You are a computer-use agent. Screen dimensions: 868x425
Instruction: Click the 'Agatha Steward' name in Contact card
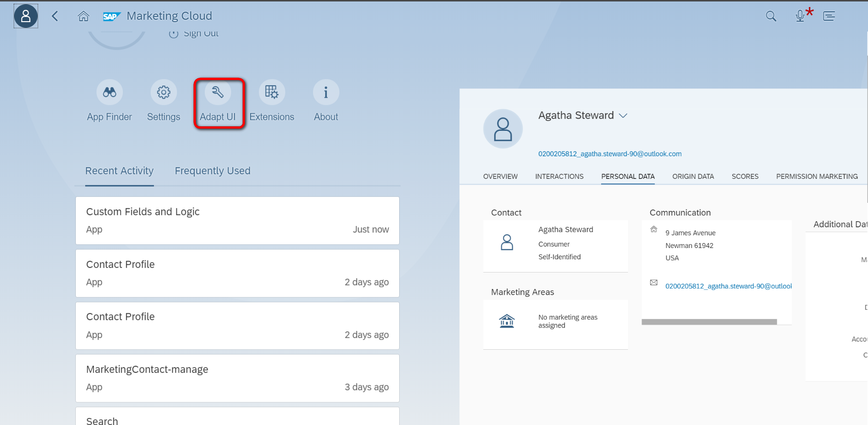click(x=566, y=230)
